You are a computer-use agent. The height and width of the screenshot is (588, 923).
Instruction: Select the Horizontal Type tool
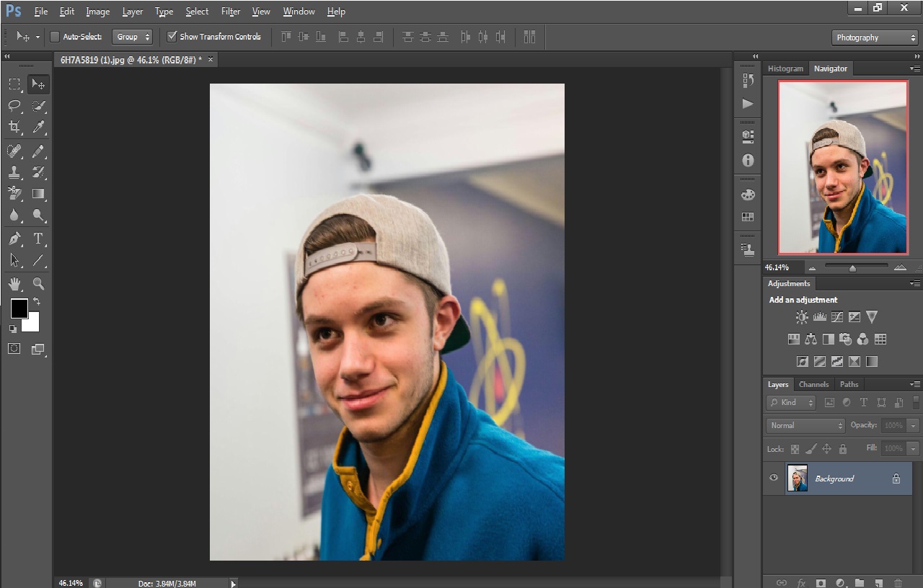tap(39, 239)
